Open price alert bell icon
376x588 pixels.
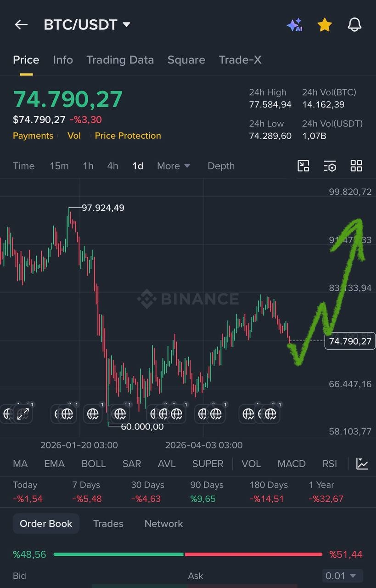(354, 25)
